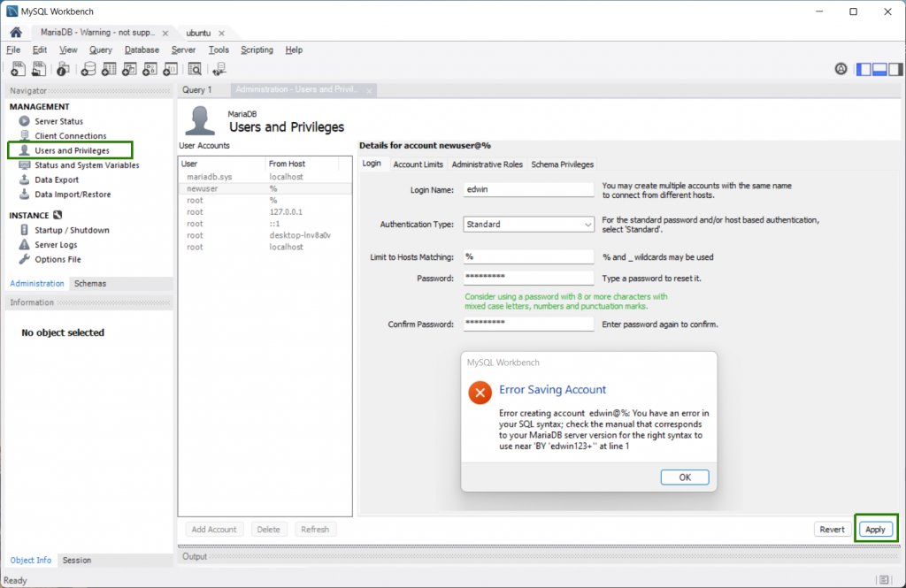Open preferences via the gear icon
This screenshot has width=906, height=588.
coord(841,69)
